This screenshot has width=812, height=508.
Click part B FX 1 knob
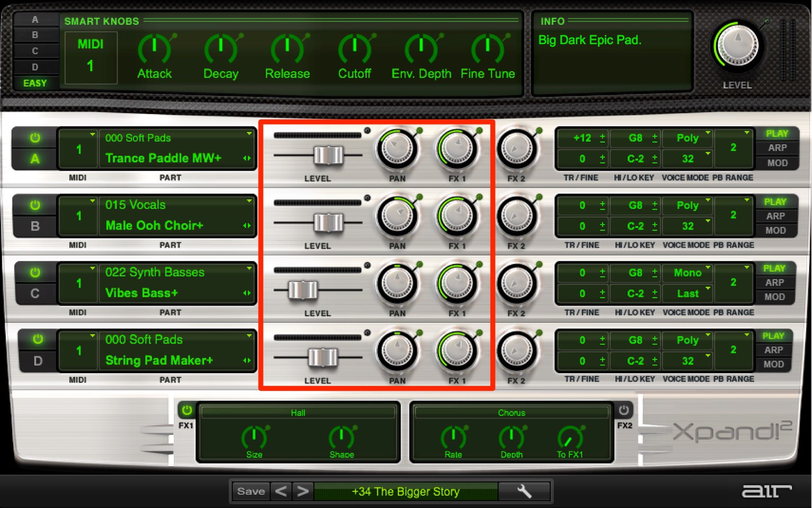pyautogui.click(x=457, y=216)
